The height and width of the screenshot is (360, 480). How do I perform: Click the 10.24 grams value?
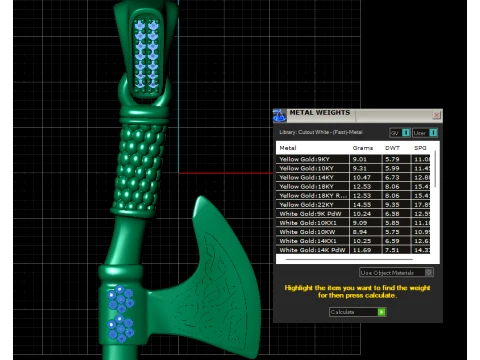pyautogui.click(x=361, y=214)
